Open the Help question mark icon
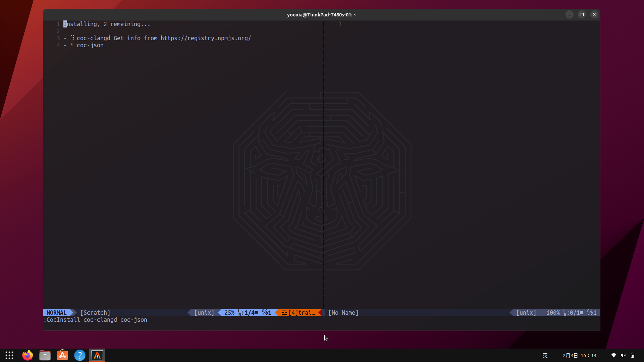Screen dimensions: 644x362 tap(80, 355)
